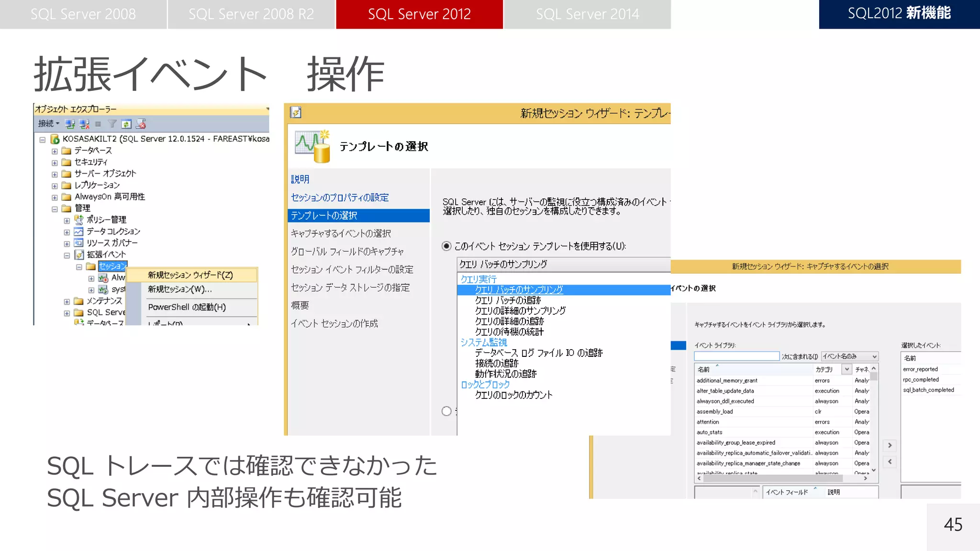
Task: Click the system_health session icon with green play
Action: point(103,289)
